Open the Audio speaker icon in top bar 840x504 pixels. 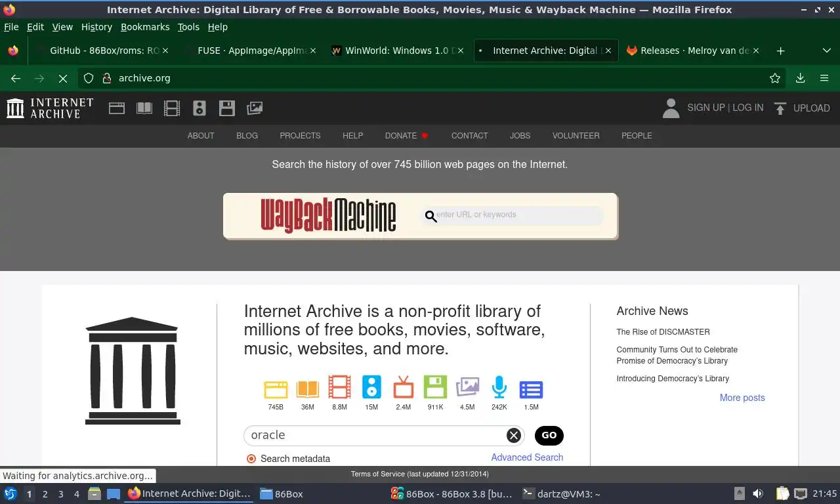[199, 108]
